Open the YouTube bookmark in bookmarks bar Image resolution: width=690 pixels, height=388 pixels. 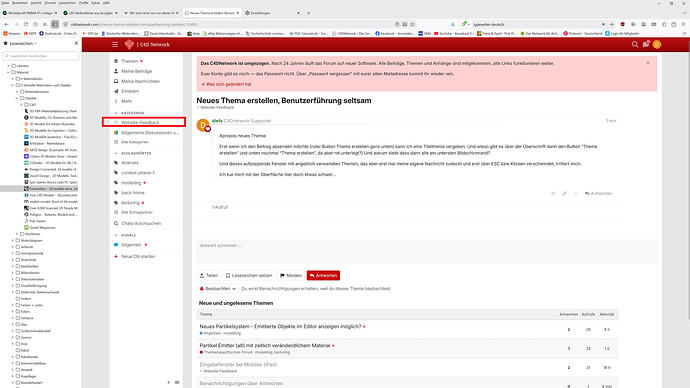[454, 33]
